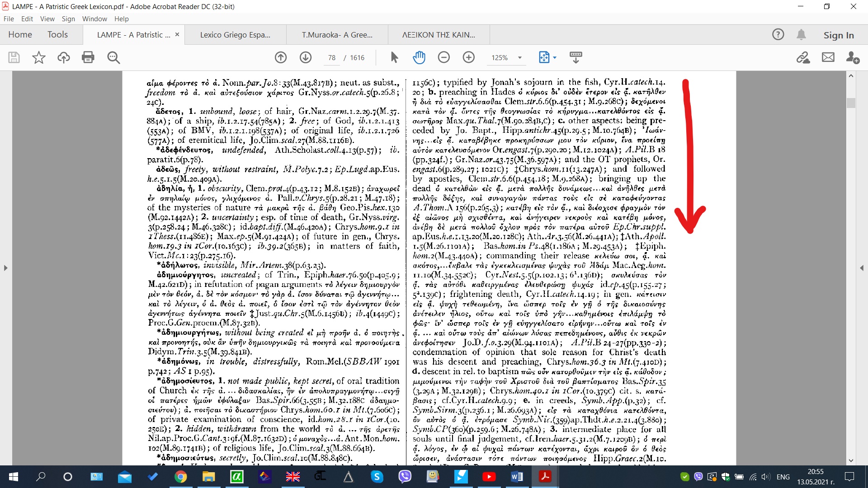Add a bookmark star to the file

pyautogui.click(x=39, y=57)
